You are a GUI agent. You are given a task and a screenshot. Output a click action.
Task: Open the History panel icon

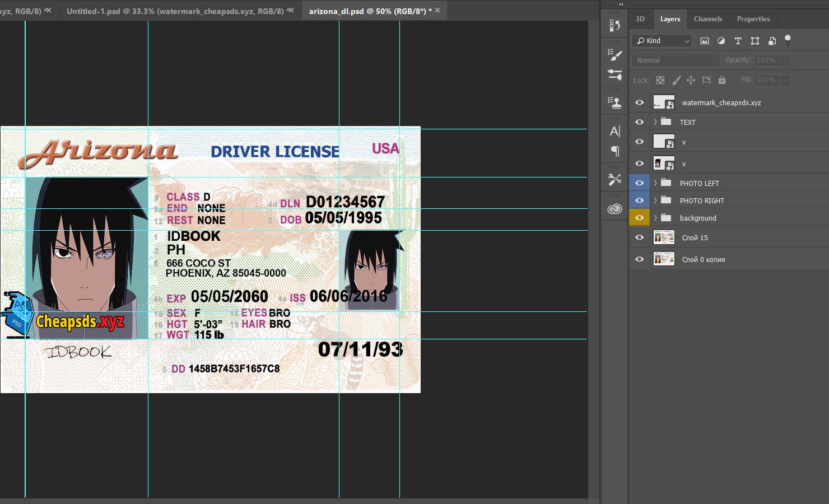tap(614, 26)
